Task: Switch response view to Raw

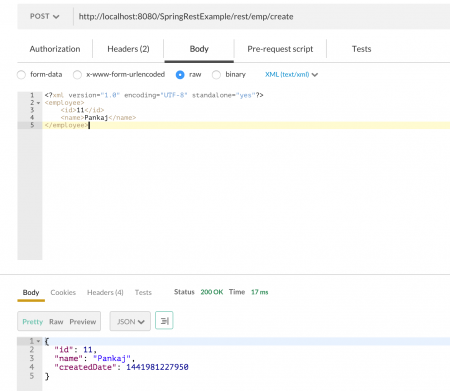Action: pos(56,322)
